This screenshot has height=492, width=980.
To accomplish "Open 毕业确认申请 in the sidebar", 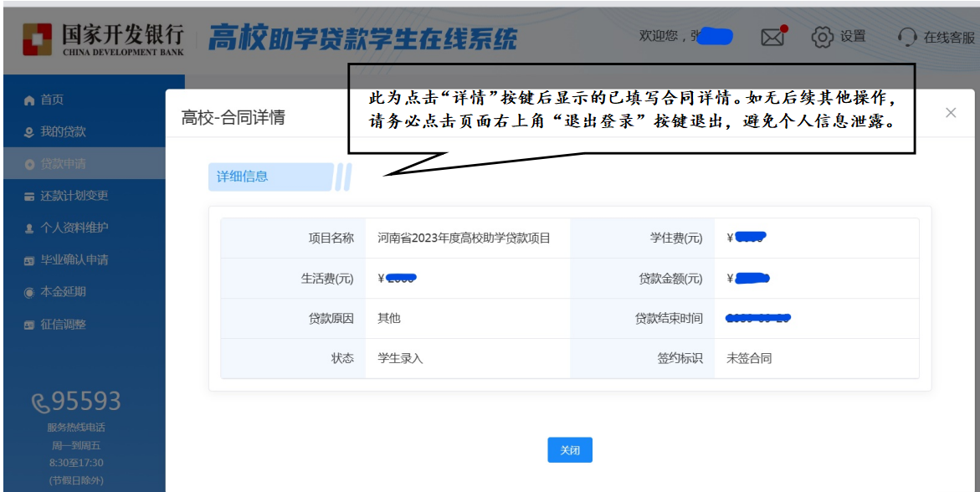I will [74, 259].
